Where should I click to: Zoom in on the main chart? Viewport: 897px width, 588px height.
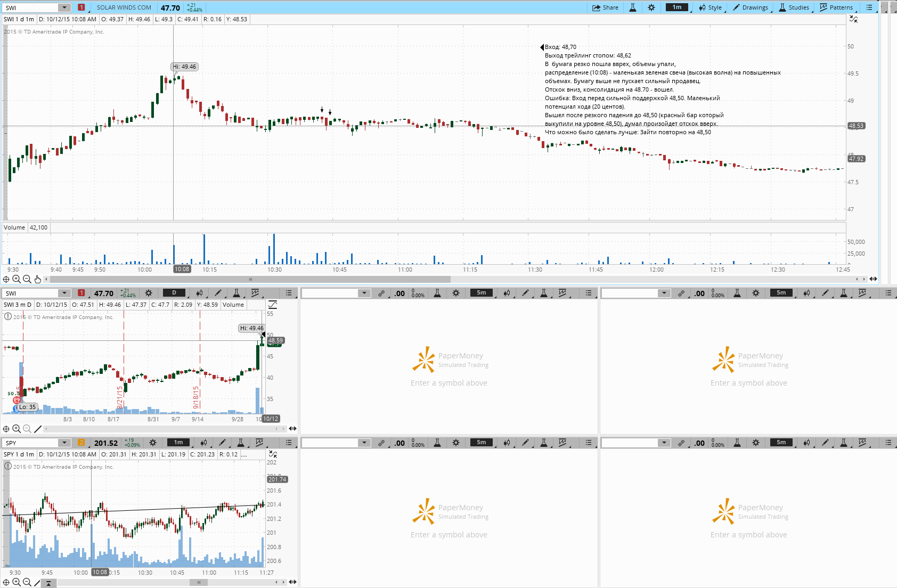pyautogui.click(x=17, y=279)
